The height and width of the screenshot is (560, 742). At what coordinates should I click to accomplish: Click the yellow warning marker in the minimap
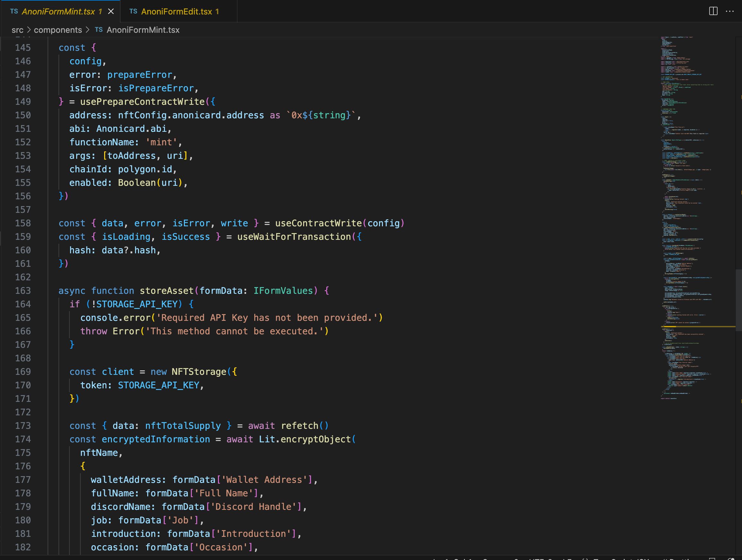click(x=698, y=326)
